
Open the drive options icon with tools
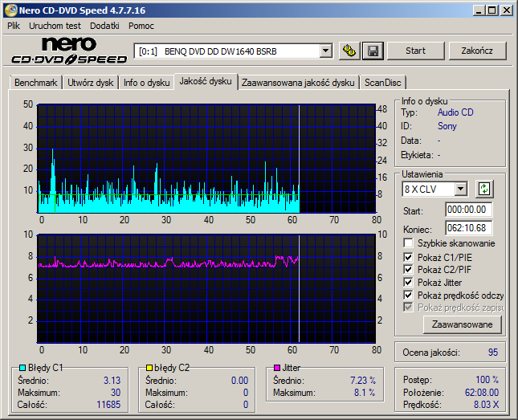click(x=349, y=51)
